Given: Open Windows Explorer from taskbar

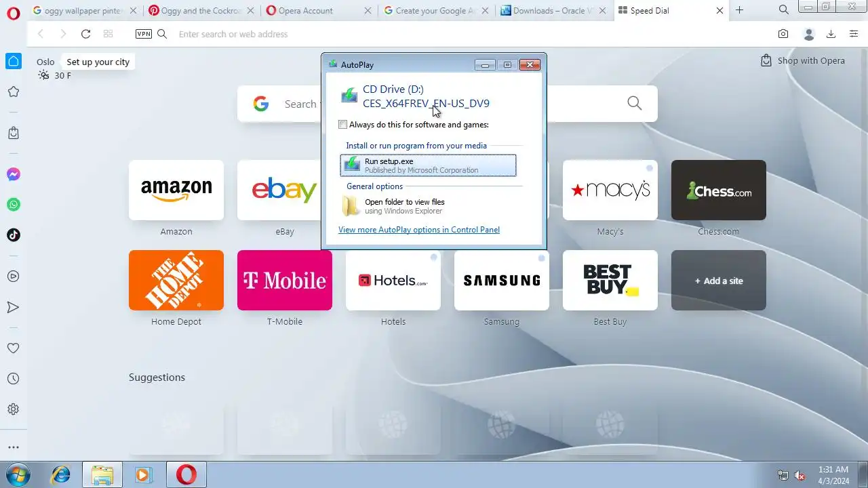Looking at the screenshot, I should coord(102,474).
